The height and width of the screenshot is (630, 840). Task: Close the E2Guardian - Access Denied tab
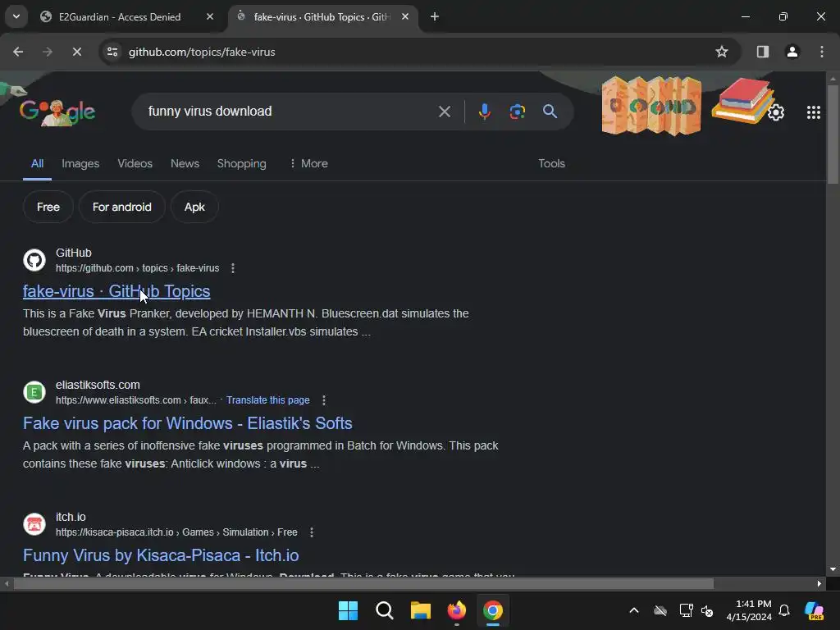tap(210, 16)
